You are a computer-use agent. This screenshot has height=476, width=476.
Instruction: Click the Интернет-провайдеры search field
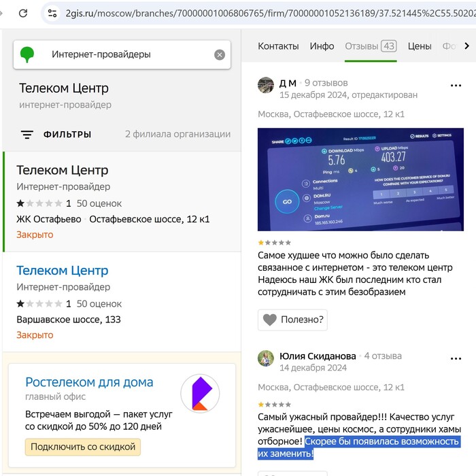click(x=122, y=54)
